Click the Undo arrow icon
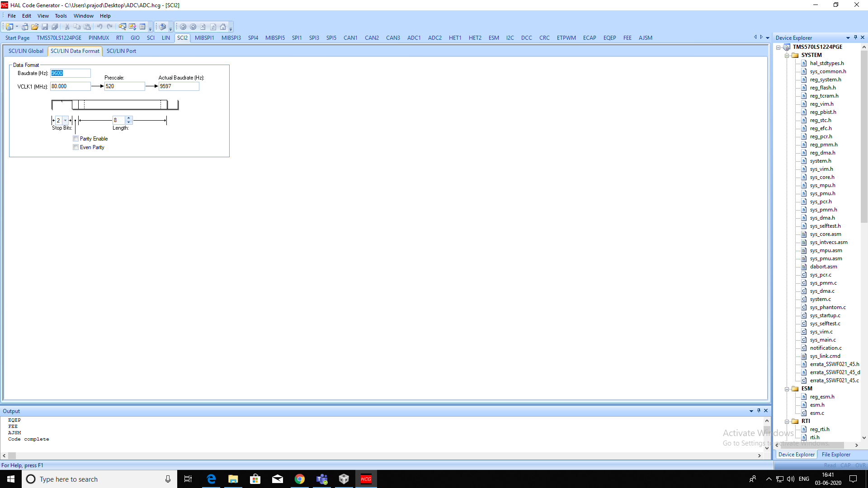 [99, 27]
